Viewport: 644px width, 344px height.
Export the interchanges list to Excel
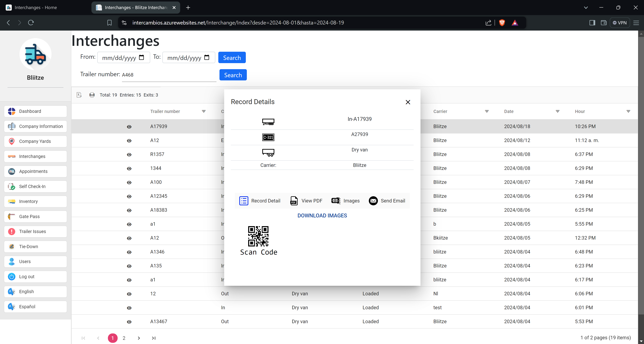[x=79, y=95]
